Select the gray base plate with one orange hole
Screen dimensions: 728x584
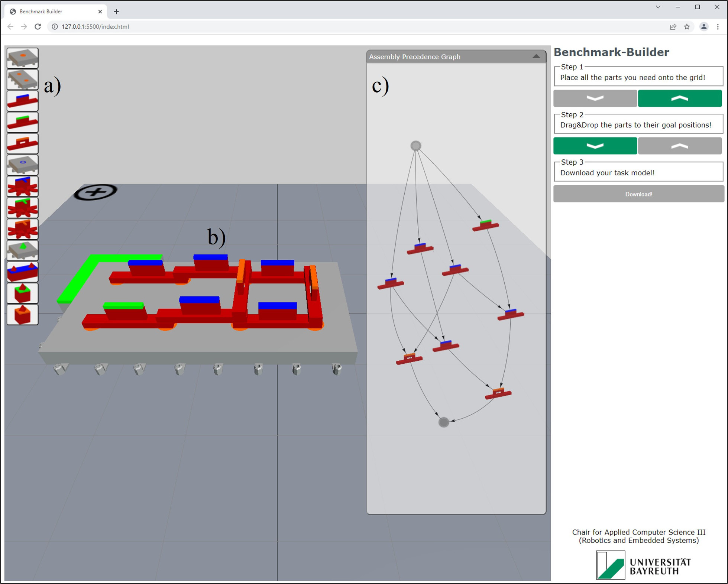pyautogui.click(x=22, y=58)
